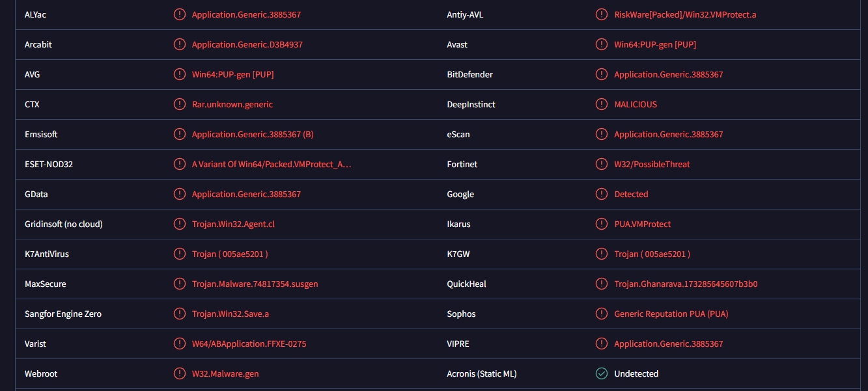868x391 pixels.
Task: Click the warning icon for the Google Detected result
Action: point(602,194)
